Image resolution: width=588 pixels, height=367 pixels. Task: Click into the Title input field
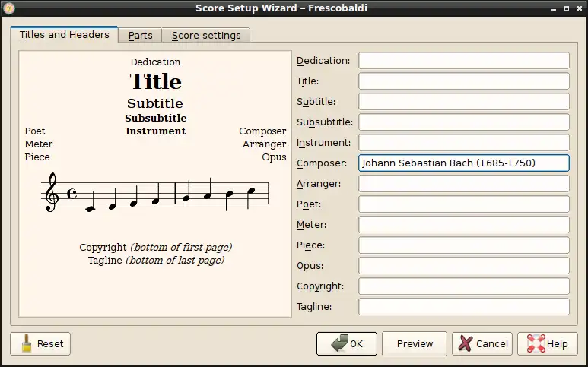coord(464,81)
